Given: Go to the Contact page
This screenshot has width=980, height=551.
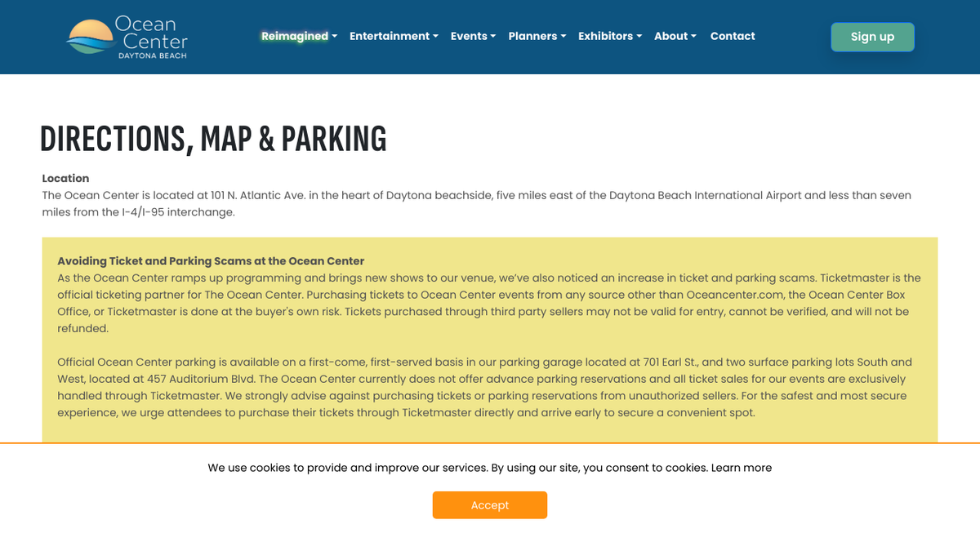Looking at the screenshot, I should pyautogui.click(x=733, y=36).
